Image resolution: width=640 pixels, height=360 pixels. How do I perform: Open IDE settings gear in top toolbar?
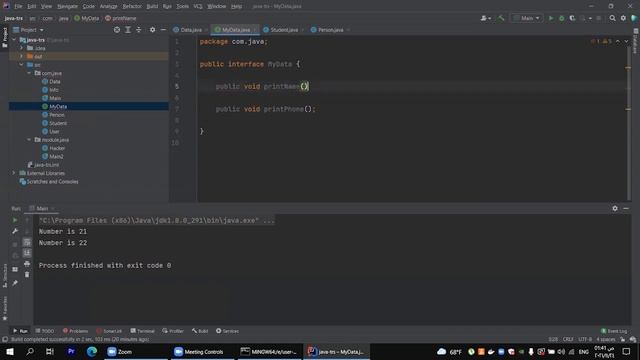tap(623, 18)
